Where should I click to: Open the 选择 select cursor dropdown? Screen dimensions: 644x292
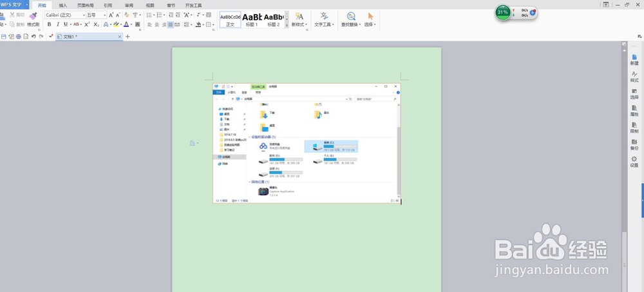[370, 20]
